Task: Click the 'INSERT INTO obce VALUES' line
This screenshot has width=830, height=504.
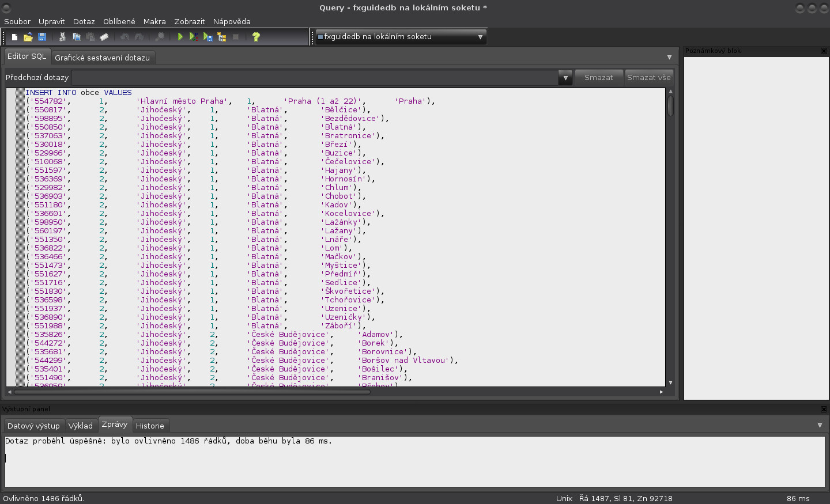Action: [78, 93]
